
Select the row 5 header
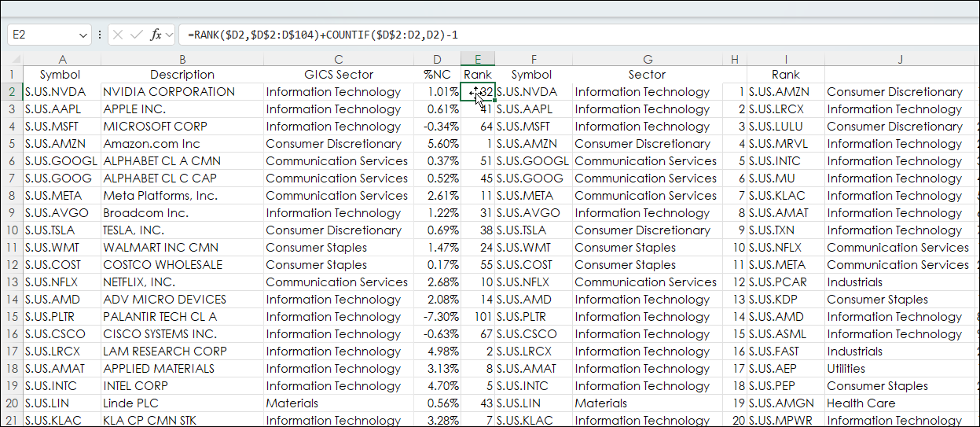pyautogui.click(x=11, y=144)
